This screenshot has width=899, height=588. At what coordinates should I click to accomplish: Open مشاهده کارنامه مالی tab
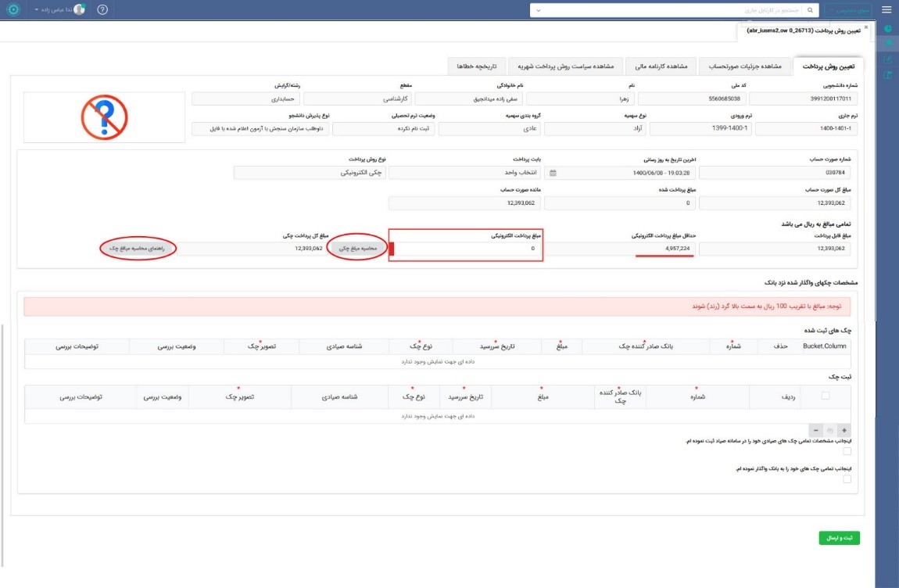click(x=661, y=66)
